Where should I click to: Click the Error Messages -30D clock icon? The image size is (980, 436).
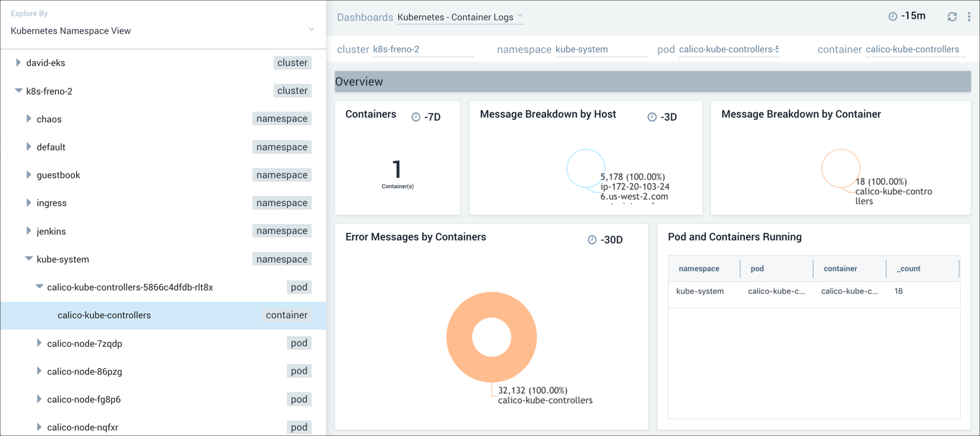click(x=592, y=240)
